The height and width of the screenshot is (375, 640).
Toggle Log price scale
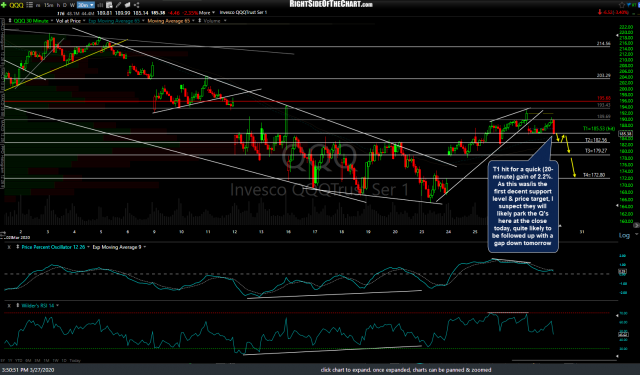click(x=624, y=235)
